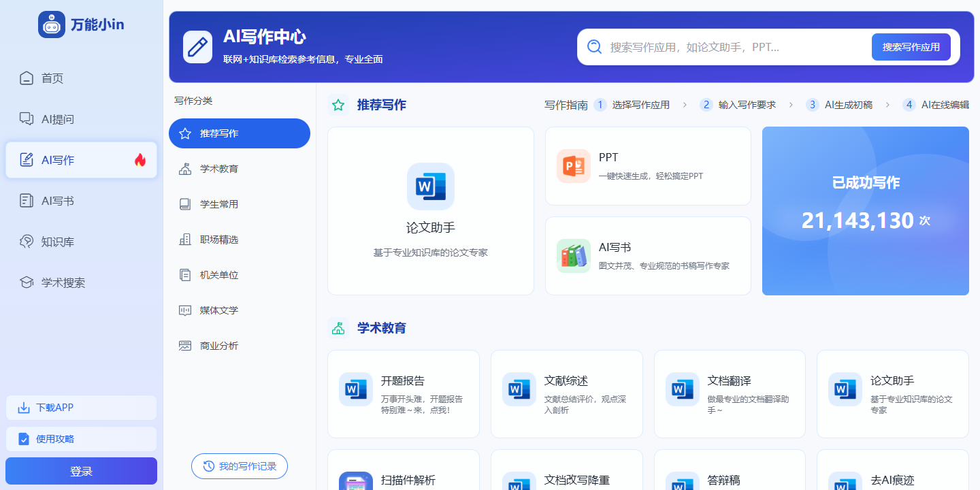Click the 搜索写作应用 button
980x490 pixels.
click(x=911, y=47)
